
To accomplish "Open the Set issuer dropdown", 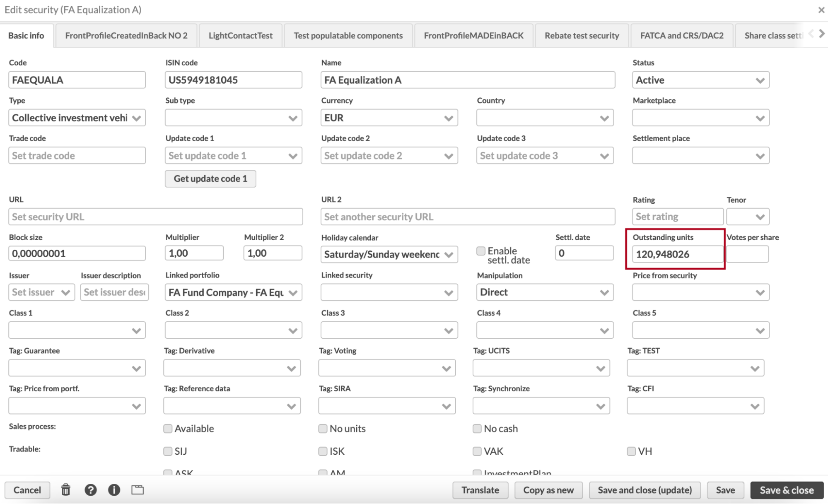I will (x=41, y=292).
